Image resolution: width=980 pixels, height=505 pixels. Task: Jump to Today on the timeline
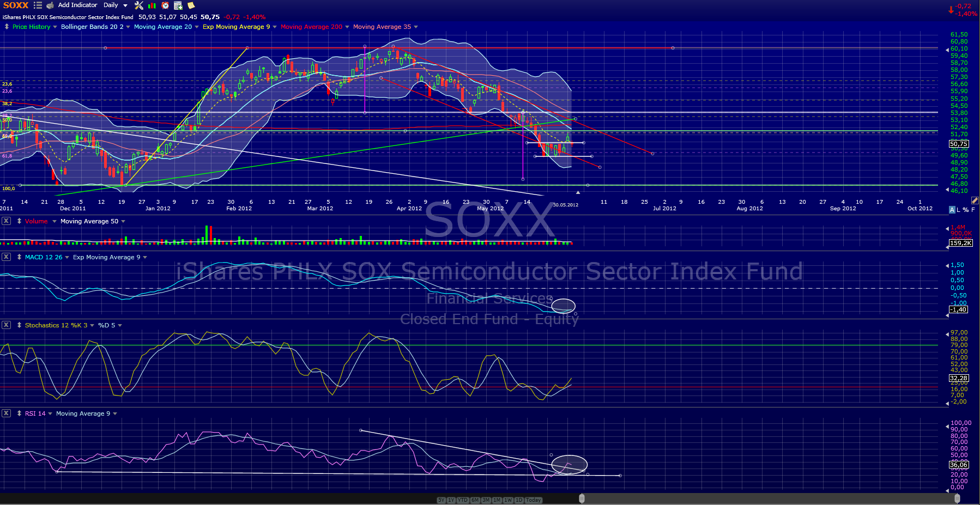point(534,500)
